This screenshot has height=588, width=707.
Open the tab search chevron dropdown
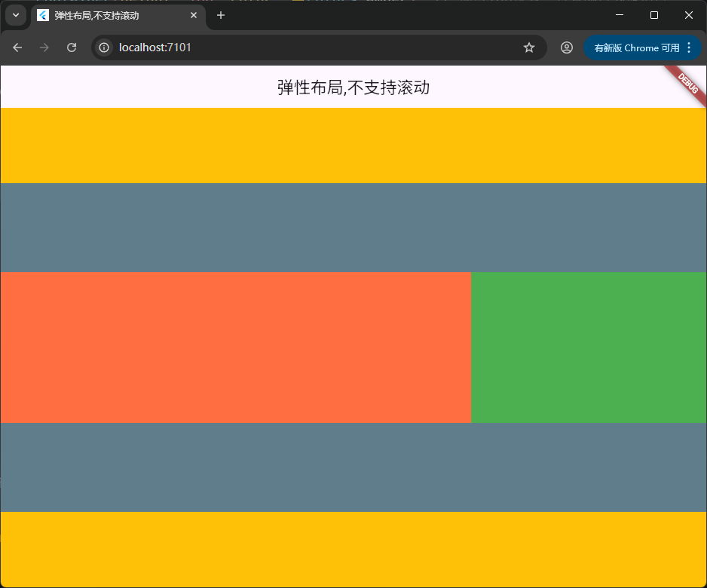coord(16,15)
